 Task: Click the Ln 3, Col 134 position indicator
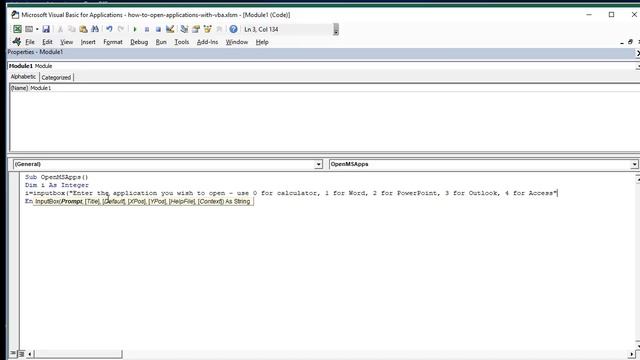coord(261,29)
